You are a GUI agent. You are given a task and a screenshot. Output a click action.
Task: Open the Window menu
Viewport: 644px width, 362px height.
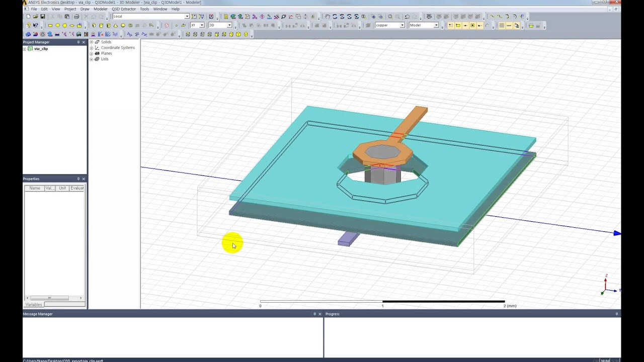(x=160, y=9)
